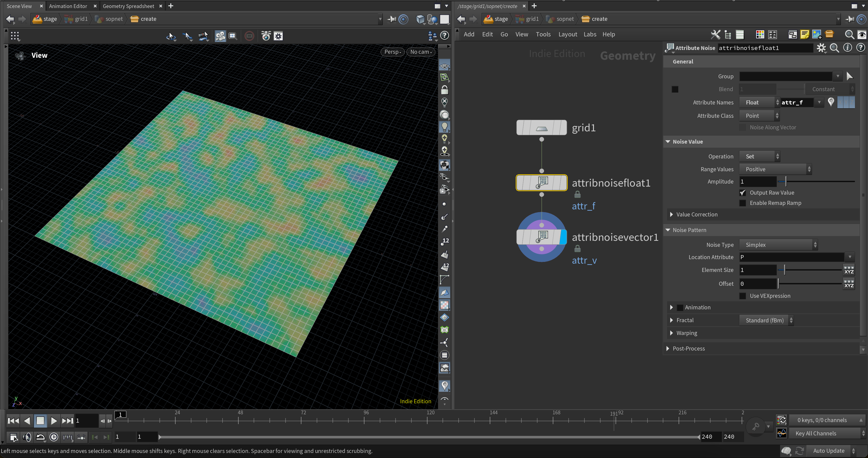Expand the Value Correction section
Image resolution: width=868 pixels, height=458 pixels.
click(x=672, y=214)
